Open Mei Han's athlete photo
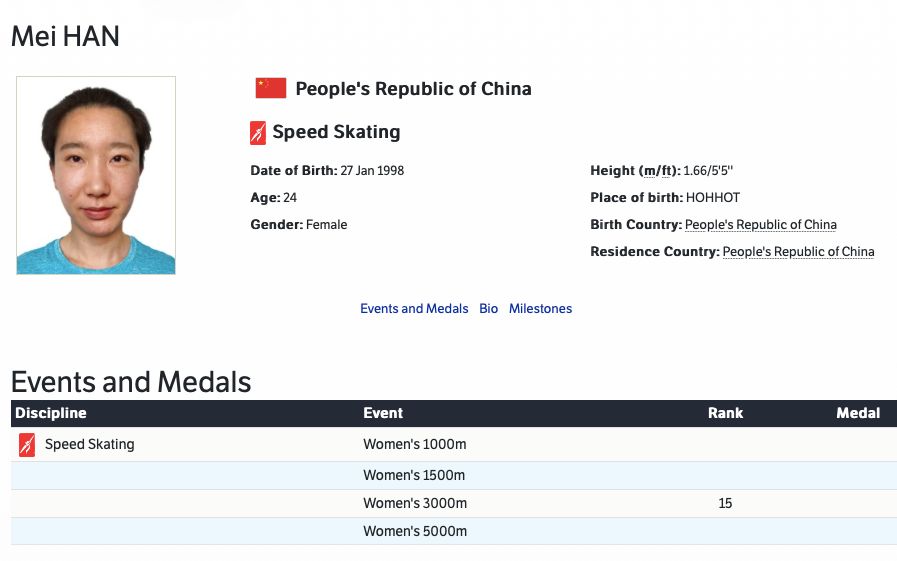 96,175
